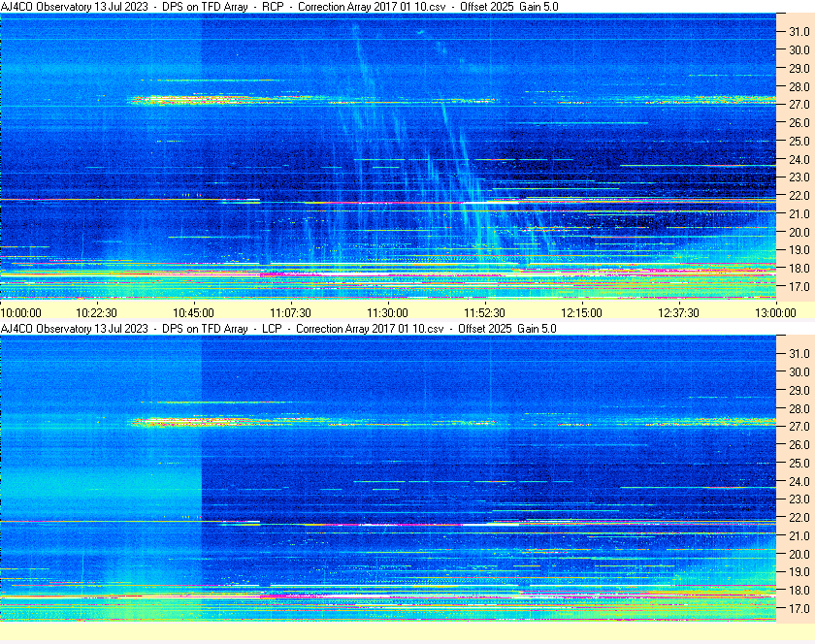Click the 12:15:00 time axis label
Screen dimensions: 815x644
tap(581, 313)
